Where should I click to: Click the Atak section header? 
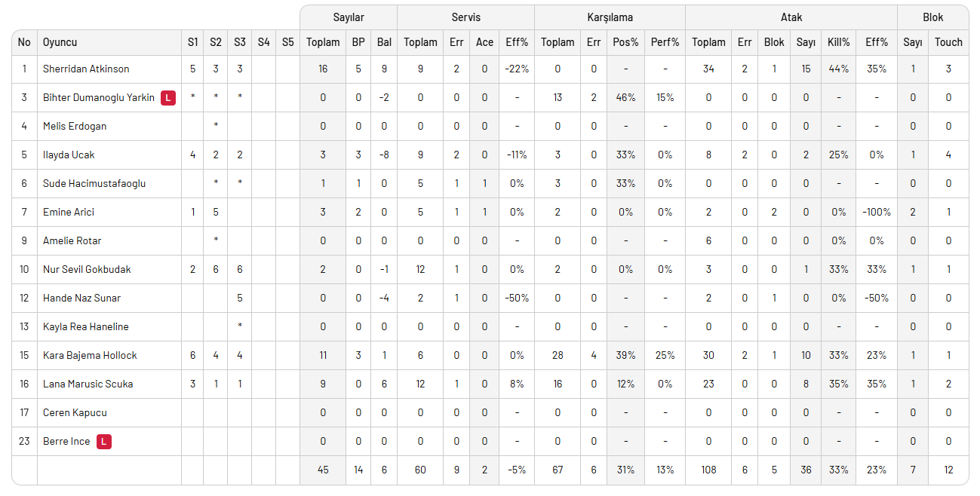791,17
